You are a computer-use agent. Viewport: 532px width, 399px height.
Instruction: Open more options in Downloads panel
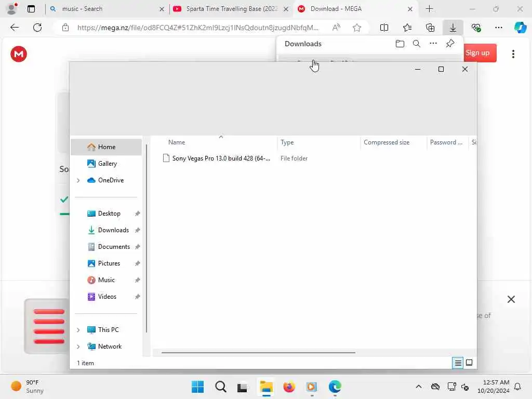[x=433, y=44]
